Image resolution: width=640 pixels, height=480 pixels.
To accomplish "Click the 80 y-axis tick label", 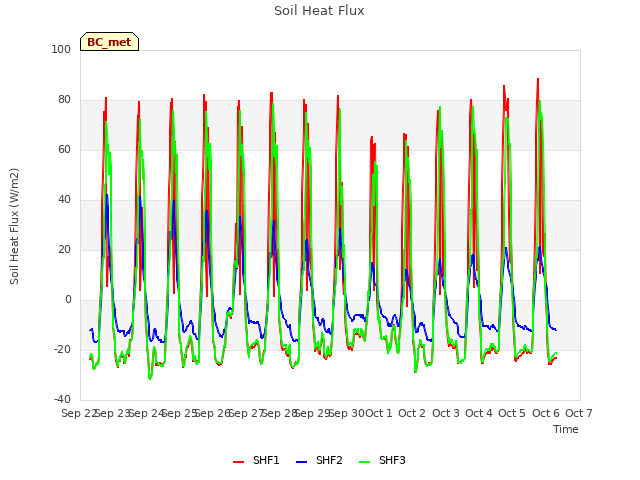I will pos(64,100).
